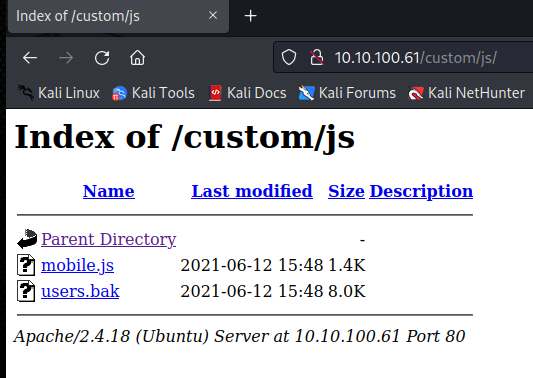Close the Index of /custom/js tab
This screenshot has height=378, width=533.
(213, 15)
